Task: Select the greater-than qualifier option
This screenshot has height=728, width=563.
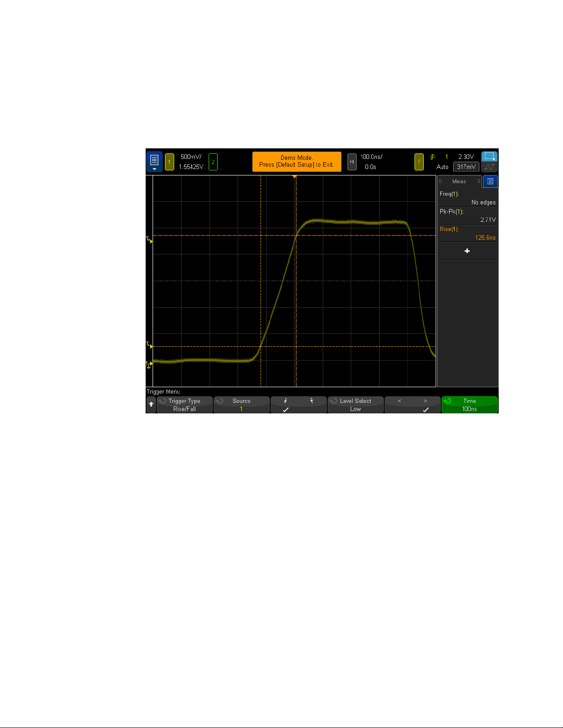Action: tap(426, 405)
